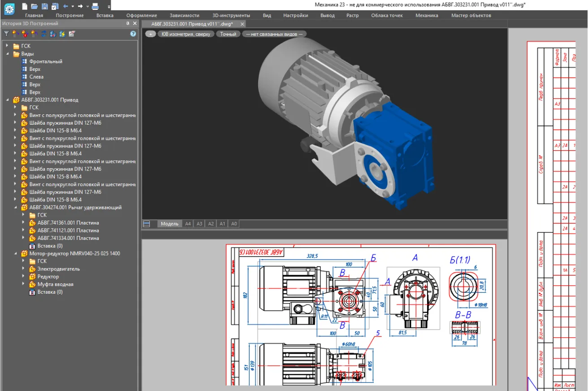588x391 pixels.
Task: Collapse the Виды folder in tree
Action: tap(7, 54)
